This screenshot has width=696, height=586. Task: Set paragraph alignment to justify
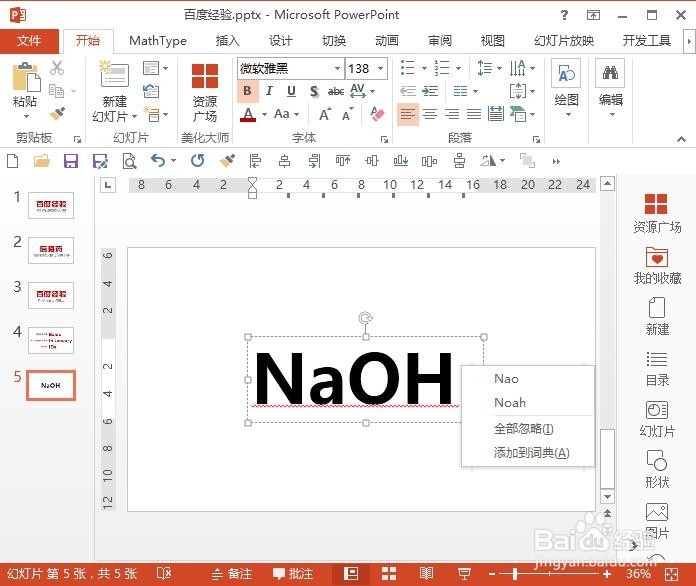click(x=474, y=114)
